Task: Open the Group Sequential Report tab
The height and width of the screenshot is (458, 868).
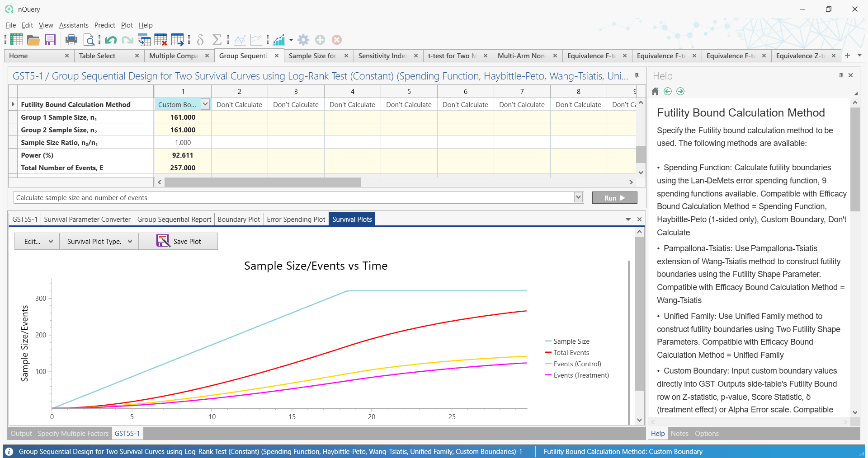Action: 174,219
